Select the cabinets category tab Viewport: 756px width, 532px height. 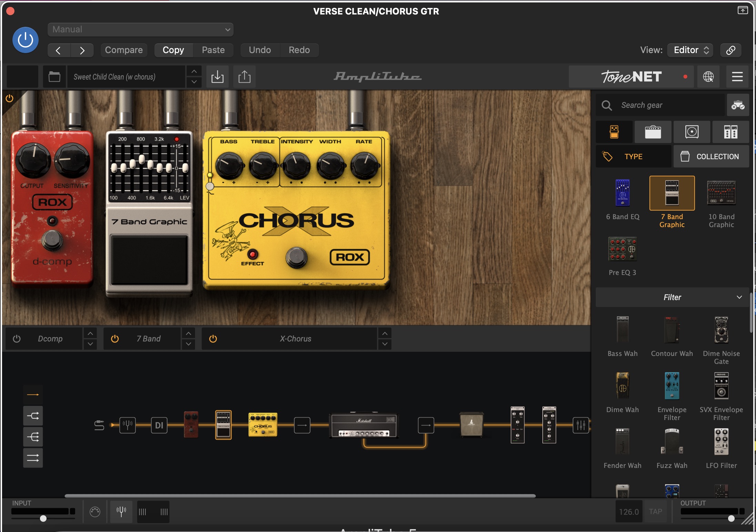click(692, 132)
